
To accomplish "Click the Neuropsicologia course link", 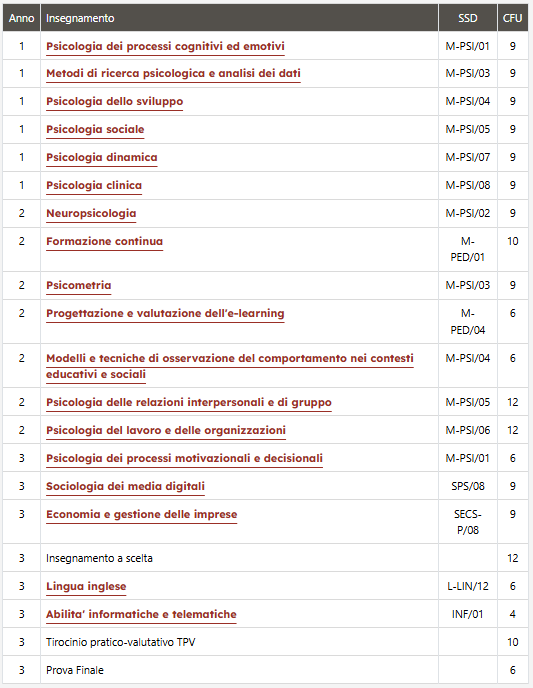I will [x=91, y=213].
